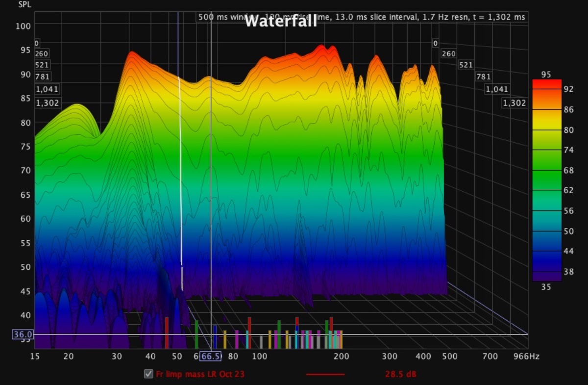Click the 260 time label on left
The height and width of the screenshot is (385, 588).
pyautogui.click(x=42, y=53)
